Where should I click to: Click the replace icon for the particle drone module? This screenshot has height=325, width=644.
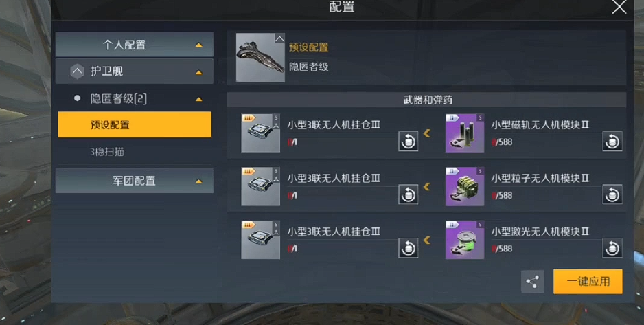pos(612,194)
